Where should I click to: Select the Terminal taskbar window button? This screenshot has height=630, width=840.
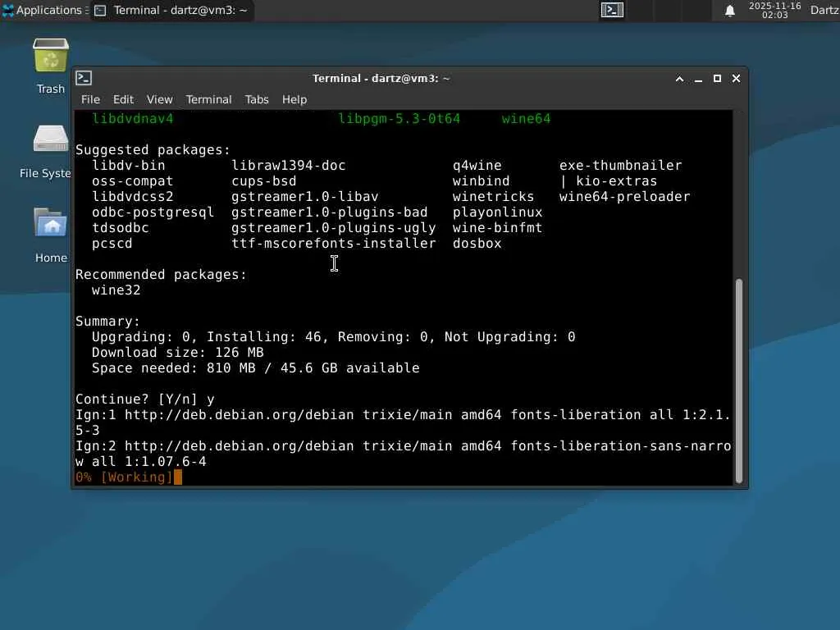click(171, 10)
